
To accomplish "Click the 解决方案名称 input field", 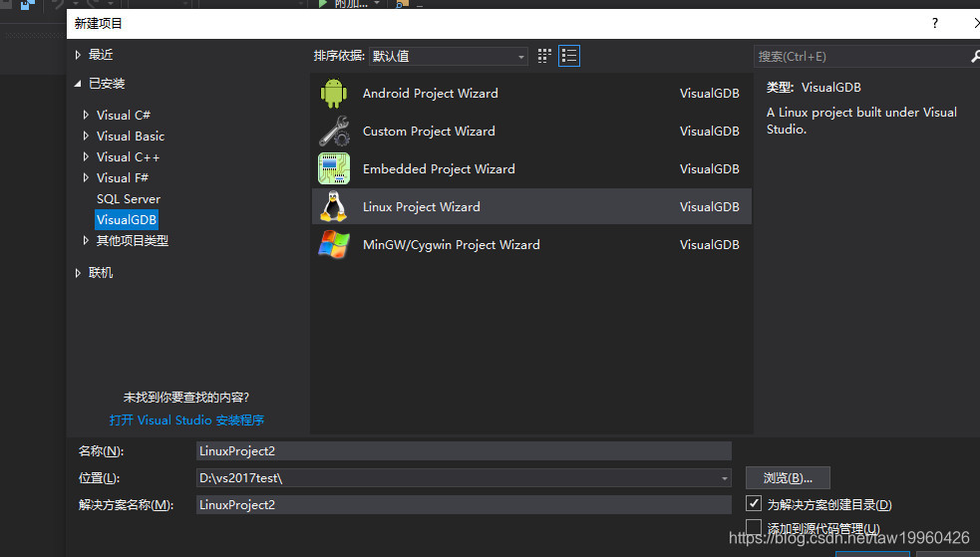I will [x=464, y=504].
